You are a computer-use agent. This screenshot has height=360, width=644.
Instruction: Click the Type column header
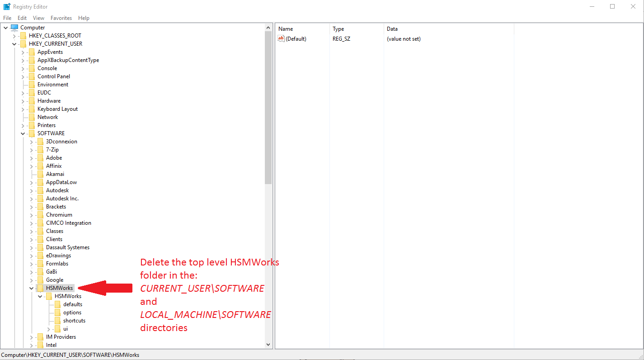338,28
